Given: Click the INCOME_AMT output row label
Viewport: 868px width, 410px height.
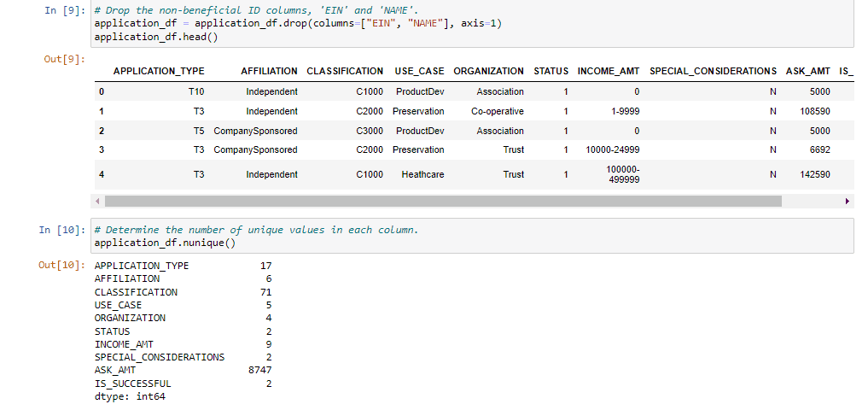Looking at the screenshot, I should (124, 344).
